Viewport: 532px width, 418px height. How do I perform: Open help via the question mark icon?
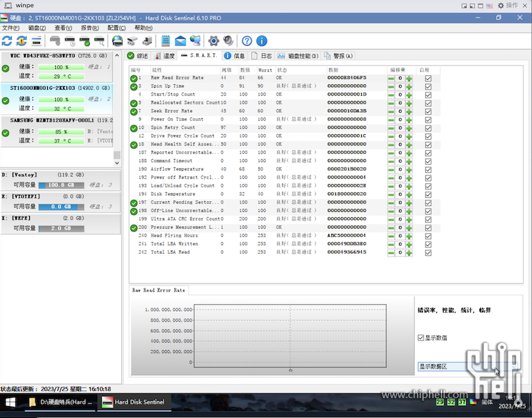pos(247,41)
